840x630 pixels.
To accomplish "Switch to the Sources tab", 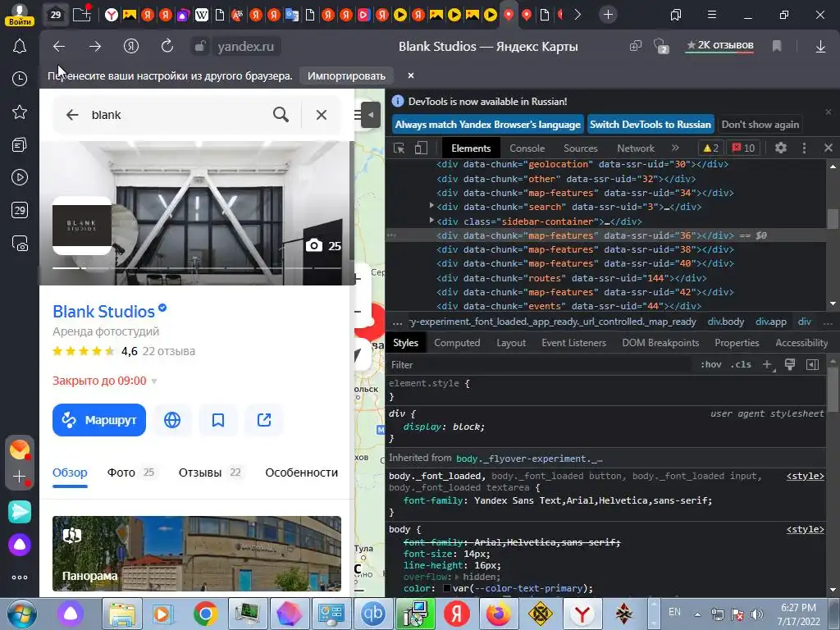I will (580, 148).
